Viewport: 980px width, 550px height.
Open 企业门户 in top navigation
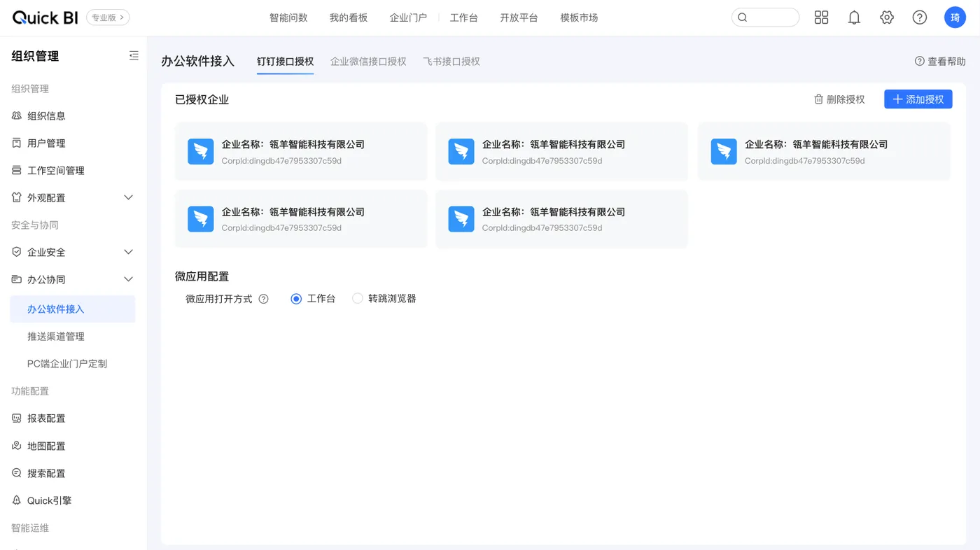pos(408,17)
